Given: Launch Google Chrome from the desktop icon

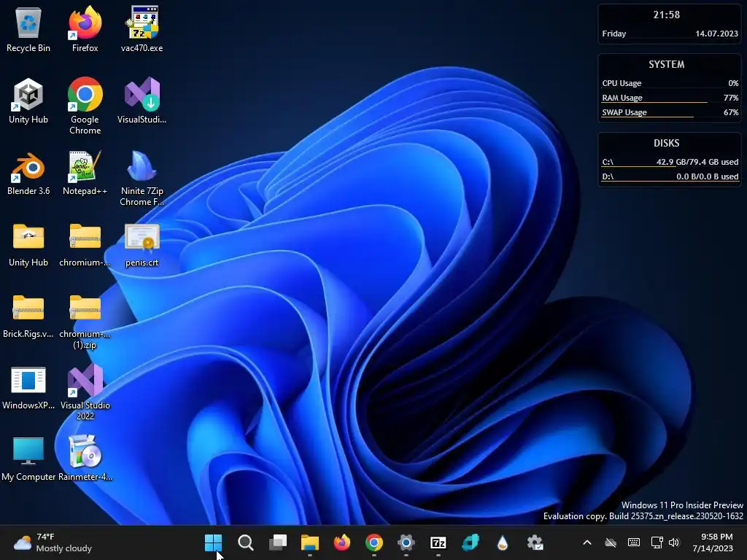Looking at the screenshot, I should tap(85, 106).
